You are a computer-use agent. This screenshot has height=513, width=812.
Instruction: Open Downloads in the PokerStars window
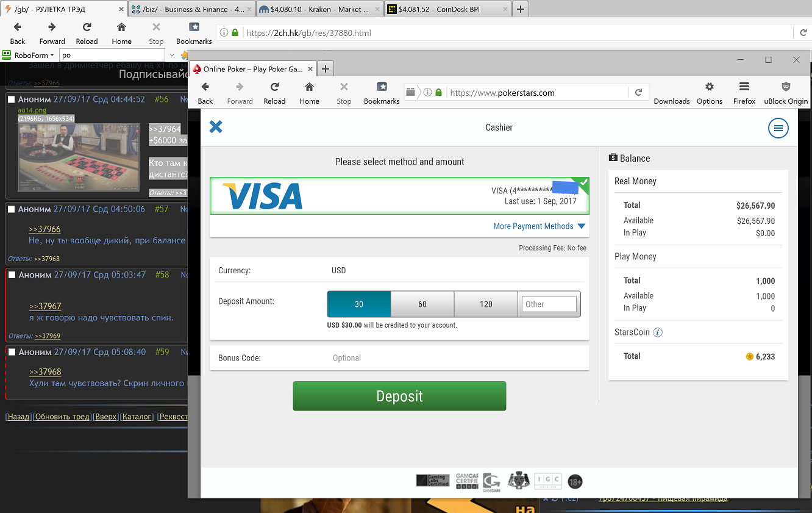[672, 101]
